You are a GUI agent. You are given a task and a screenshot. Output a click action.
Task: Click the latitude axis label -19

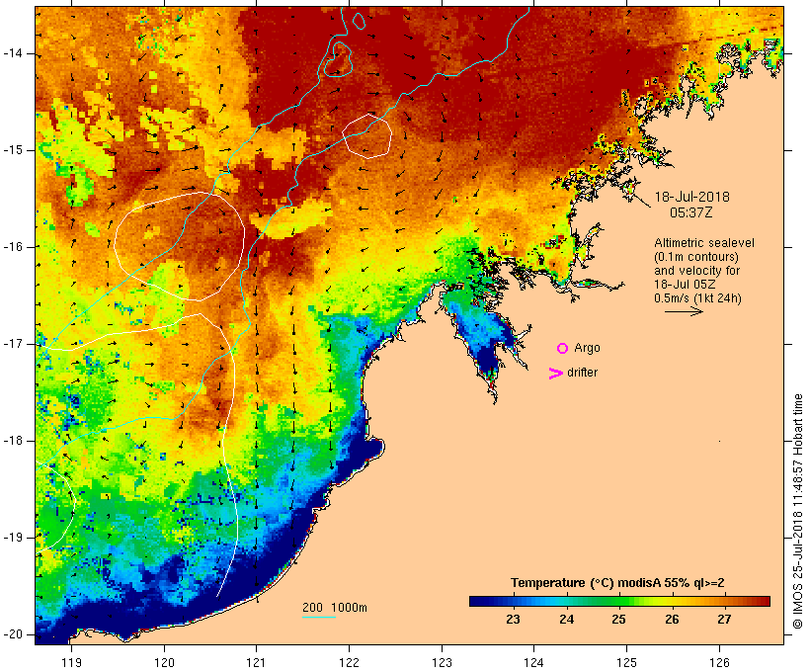point(12,538)
